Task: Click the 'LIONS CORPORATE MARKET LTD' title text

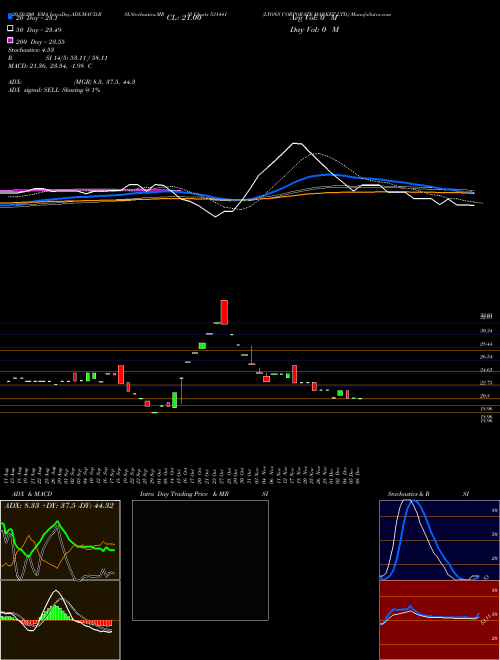Action: tap(306, 14)
